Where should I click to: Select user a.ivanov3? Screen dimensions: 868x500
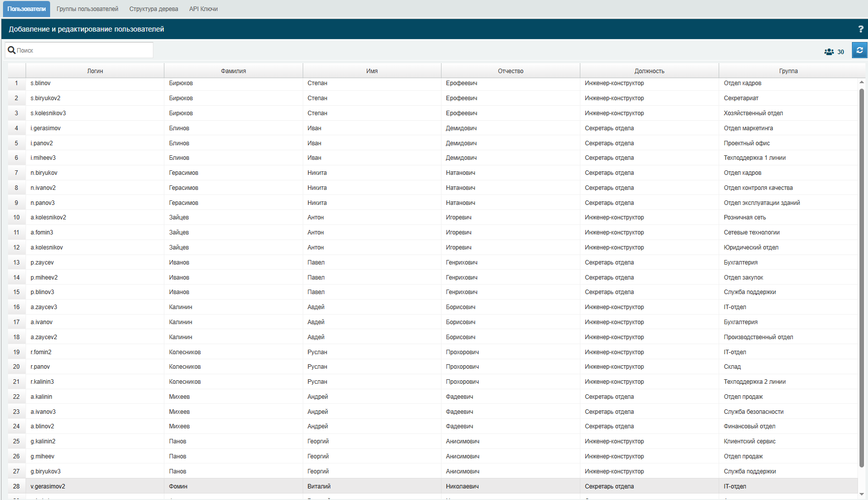pos(43,412)
